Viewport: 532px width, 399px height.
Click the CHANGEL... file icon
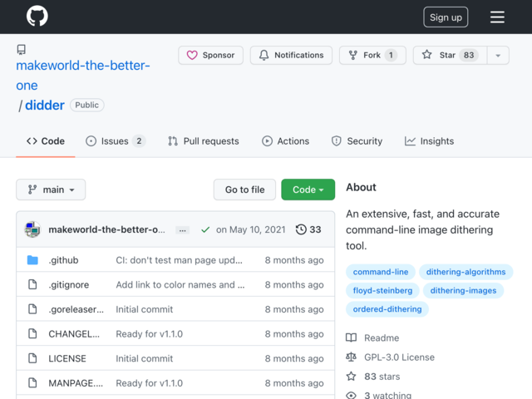[32, 334]
